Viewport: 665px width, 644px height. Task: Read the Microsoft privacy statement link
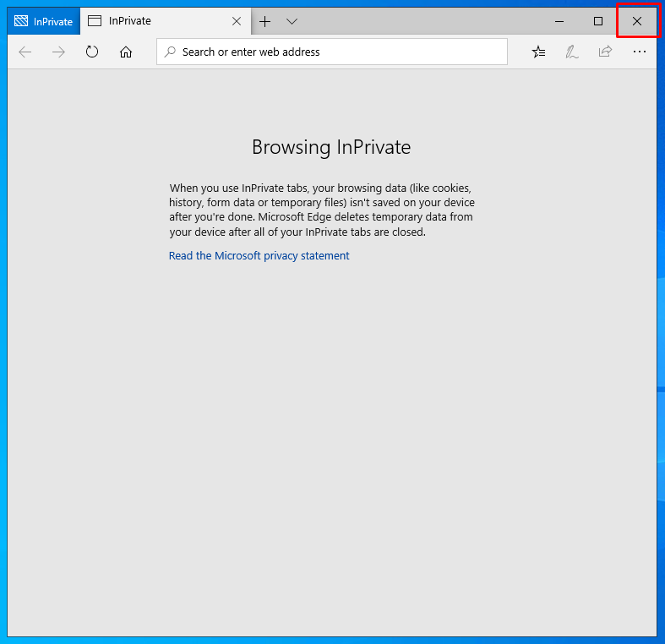pos(259,256)
